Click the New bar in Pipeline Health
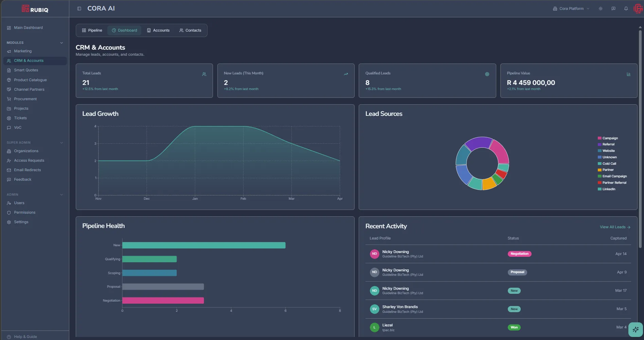Viewport: 644px width, 340px height. point(204,245)
